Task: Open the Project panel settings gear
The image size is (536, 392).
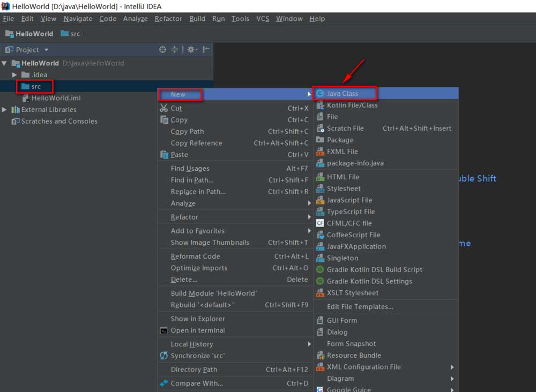Action: tap(191, 49)
